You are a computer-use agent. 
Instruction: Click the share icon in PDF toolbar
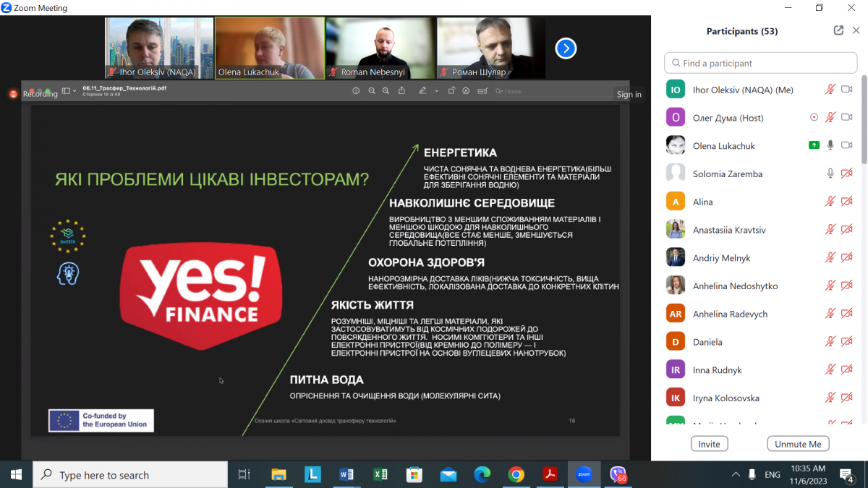[x=401, y=91]
